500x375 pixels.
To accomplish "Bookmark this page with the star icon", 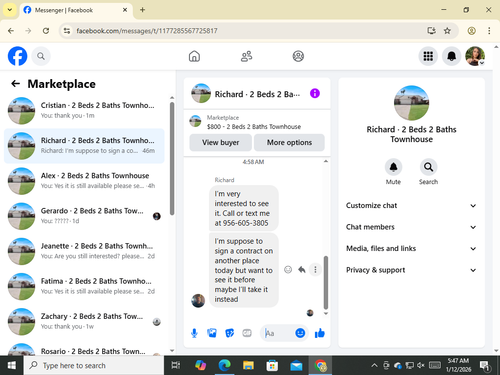I will [x=447, y=31].
